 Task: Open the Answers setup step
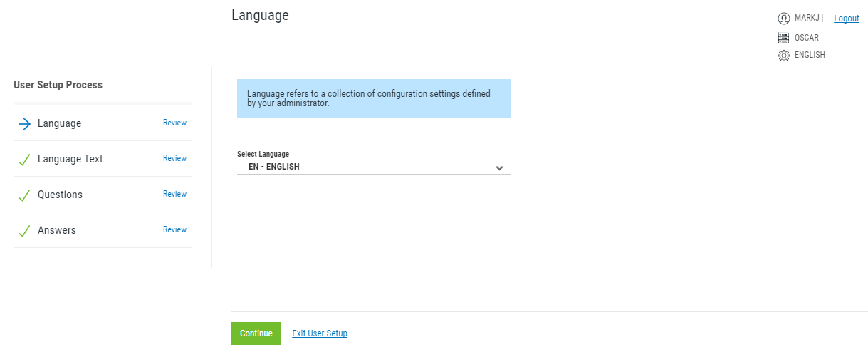coord(57,231)
